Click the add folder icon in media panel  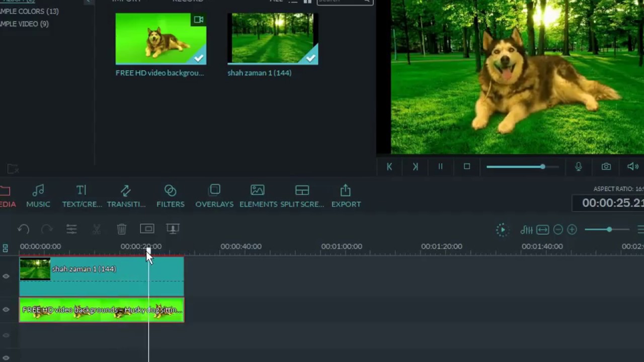[13, 169]
